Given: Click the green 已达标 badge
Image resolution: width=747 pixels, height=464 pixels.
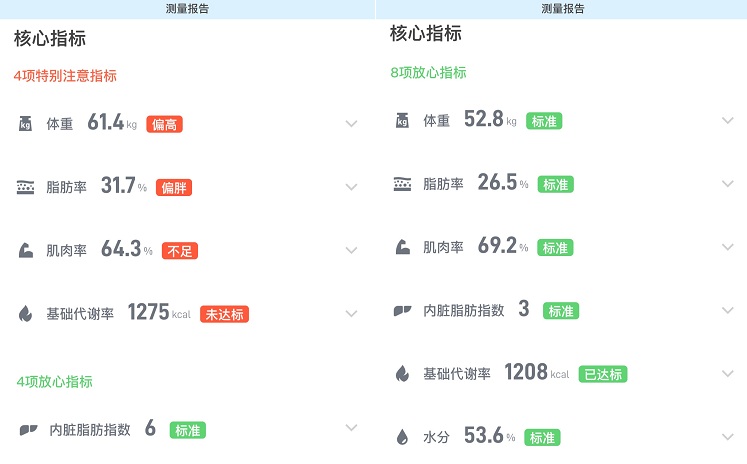Looking at the screenshot, I should coord(603,374).
